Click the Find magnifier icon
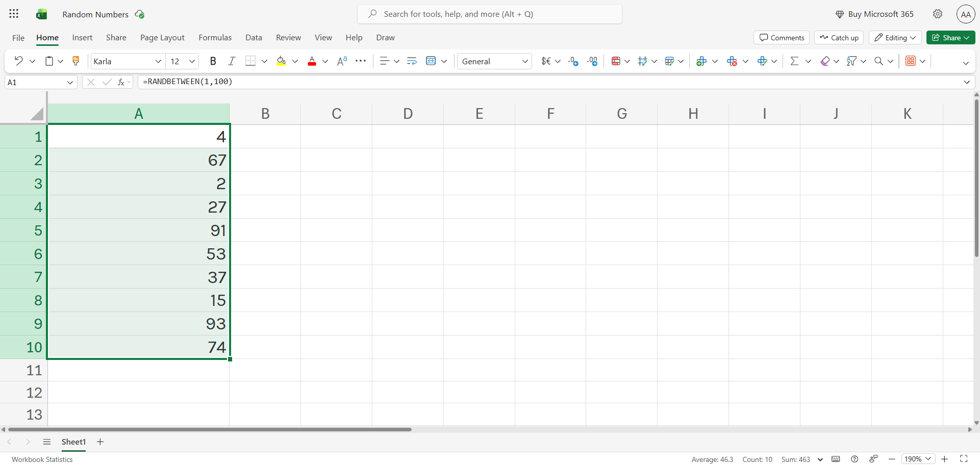Viewport: 980px width, 465px height. [x=878, y=61]
